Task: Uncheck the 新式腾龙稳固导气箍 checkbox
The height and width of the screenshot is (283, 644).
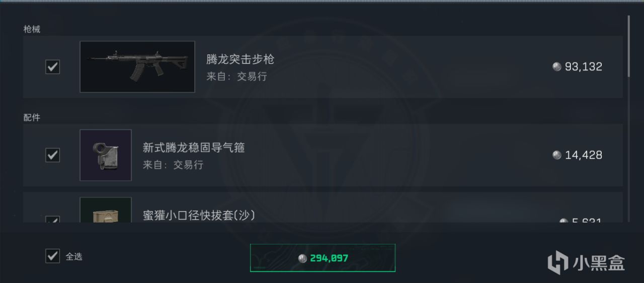Action: 53,155
